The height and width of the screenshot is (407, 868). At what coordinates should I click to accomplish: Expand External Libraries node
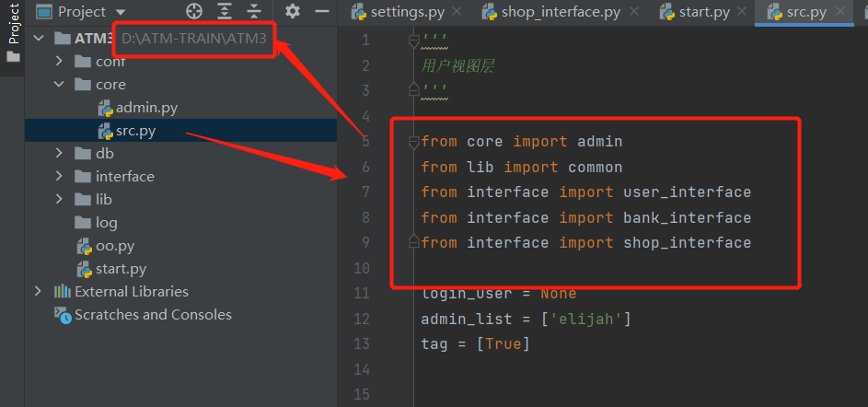38,291
